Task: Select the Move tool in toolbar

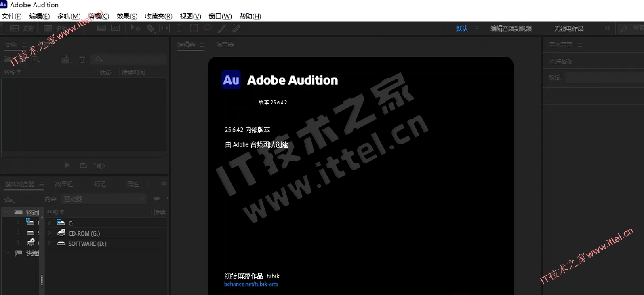Action: (x=135, y=28)
